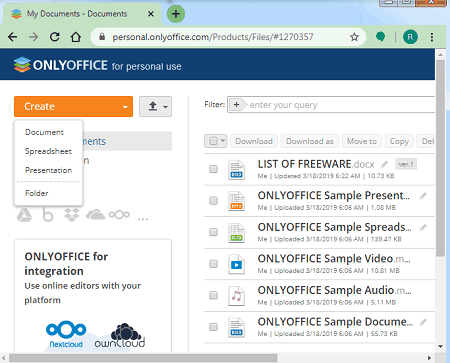
Task: Connect Dropbox account icon
Action: (72, 215)
